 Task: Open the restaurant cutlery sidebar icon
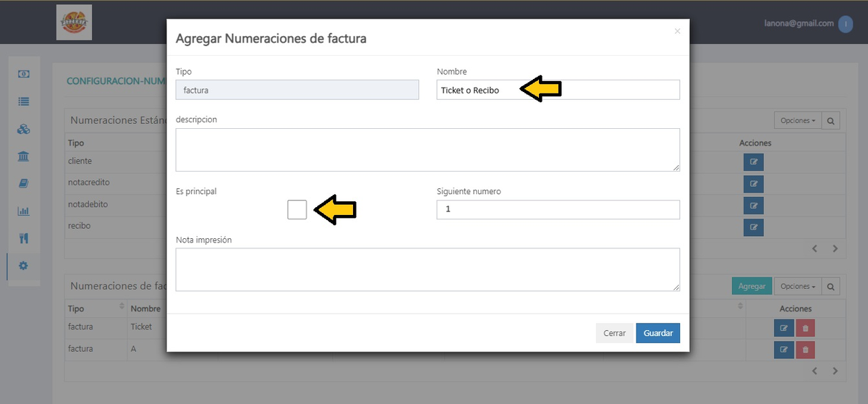[23, 238]
